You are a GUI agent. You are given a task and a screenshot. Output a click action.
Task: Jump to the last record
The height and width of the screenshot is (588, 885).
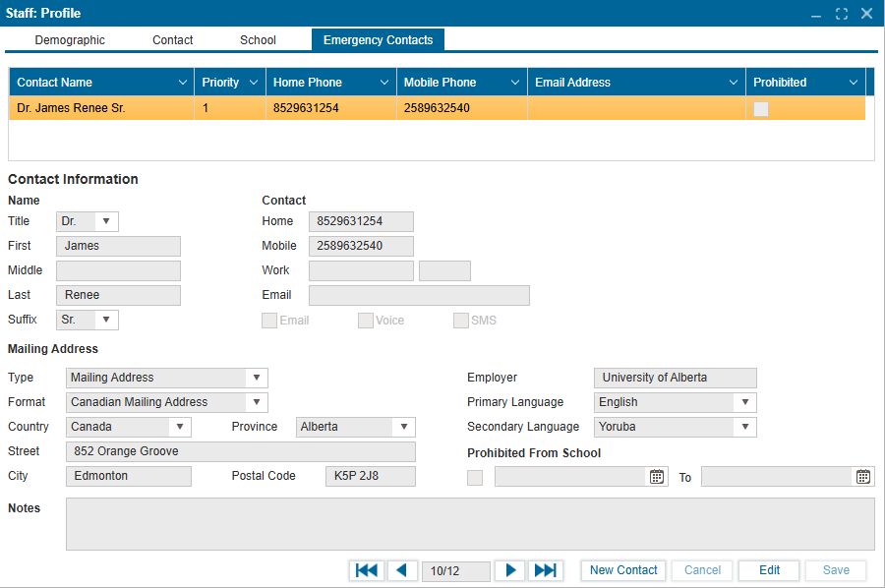(545, 570)
